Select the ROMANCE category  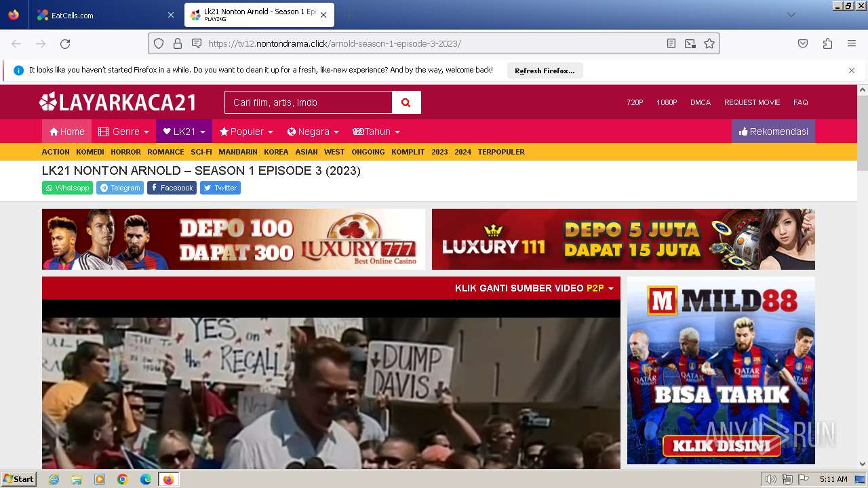[x=165, y=152]
